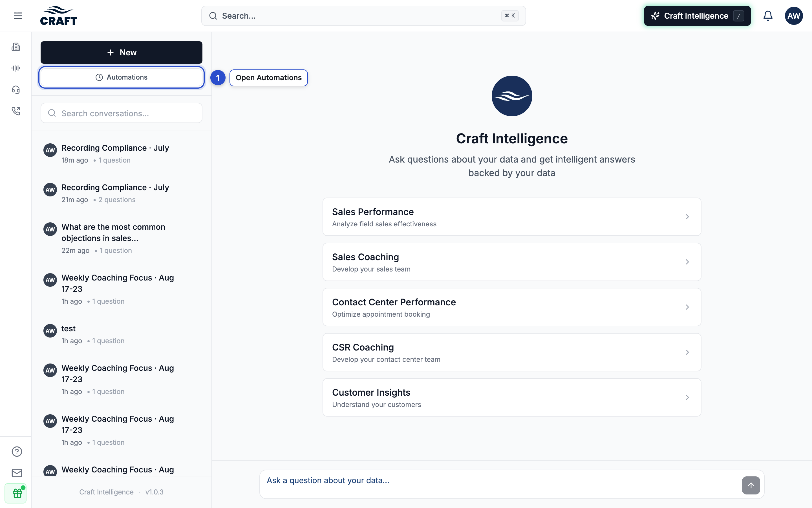Expand the Contact Center Performance category
Viewport: 812px width, 508px height.
(512, 307)
